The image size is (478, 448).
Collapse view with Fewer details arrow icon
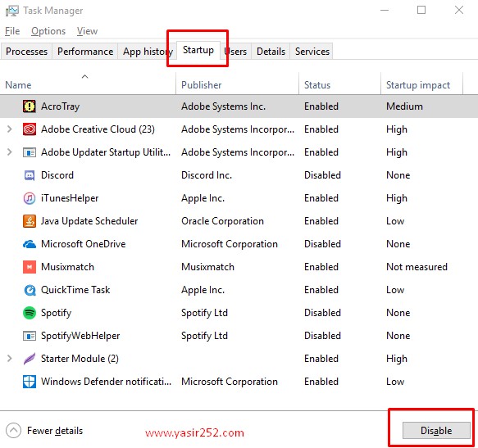[13, 431]
